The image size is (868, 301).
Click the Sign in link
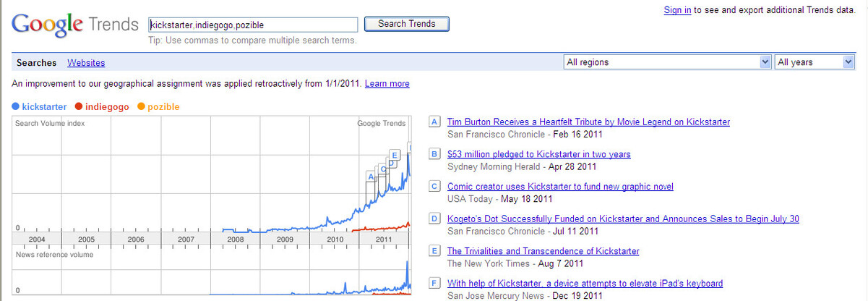point(677,10)
